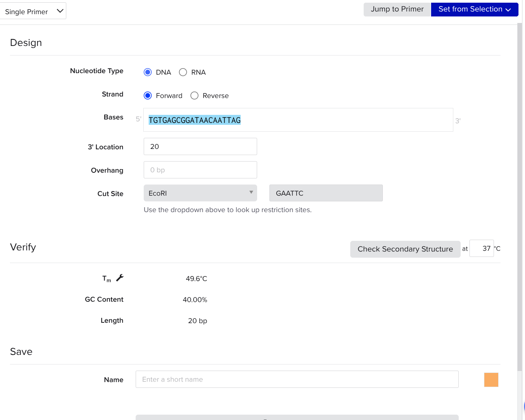Screen dimensions: 525x420
Task: Click the Verify section heading
Action: coord(23,247)
